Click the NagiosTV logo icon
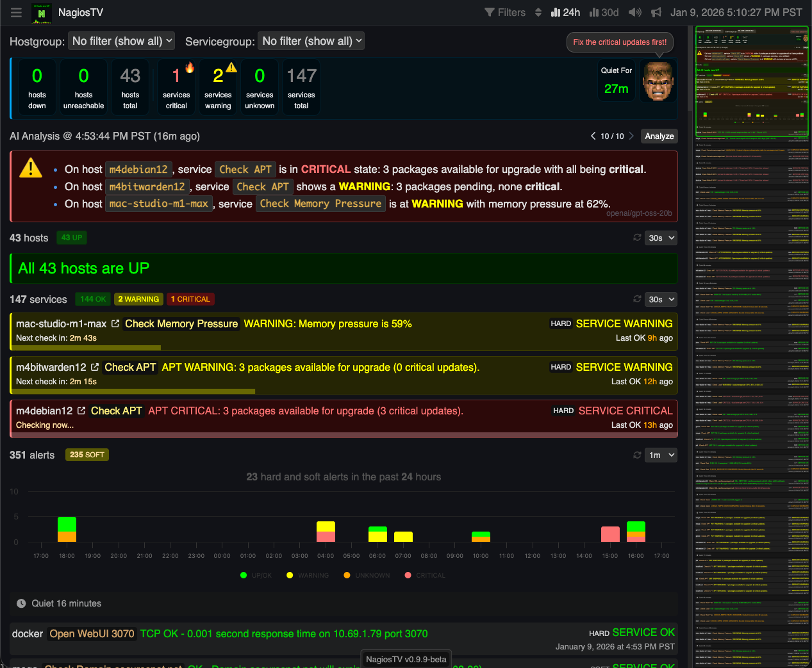The width and height of the screenshot is (812, 668). tap(42, 13)
